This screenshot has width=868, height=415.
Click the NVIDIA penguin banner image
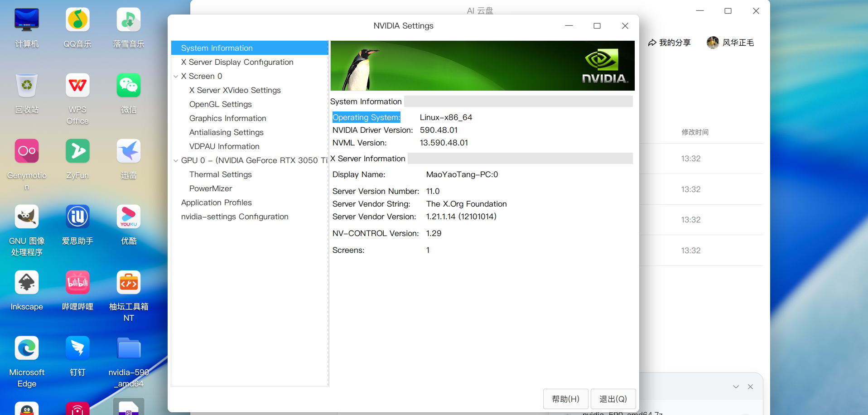pos(482,66)
